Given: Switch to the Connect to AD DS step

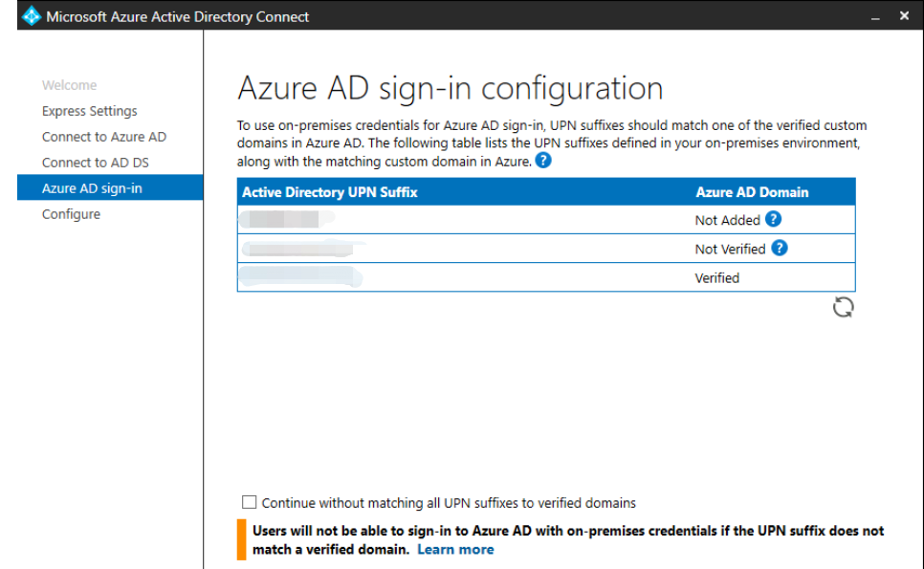Looking at the screenshot, I should (95, 163).
